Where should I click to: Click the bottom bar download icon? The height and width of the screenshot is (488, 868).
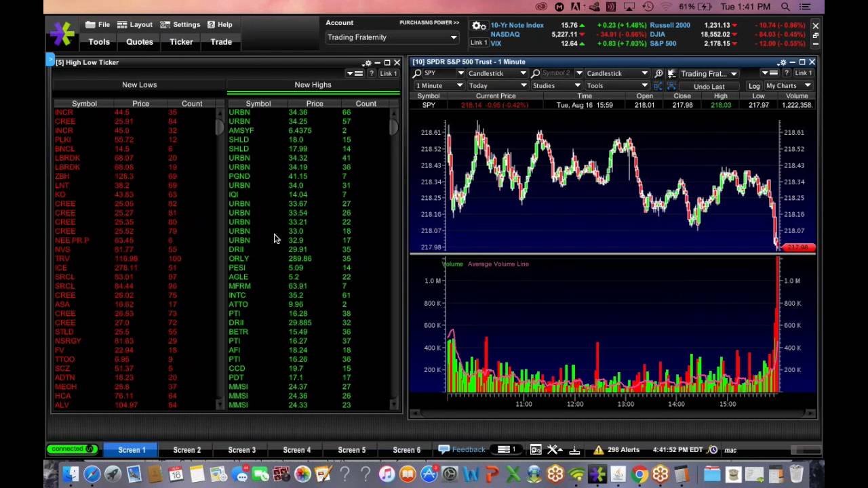pos(574,449)
